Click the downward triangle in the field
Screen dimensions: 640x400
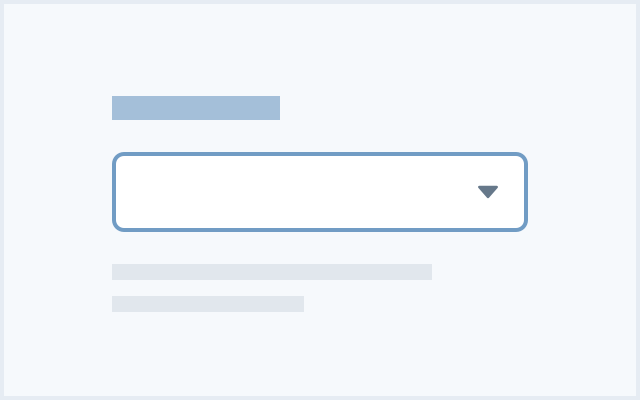tap(488, 192)
